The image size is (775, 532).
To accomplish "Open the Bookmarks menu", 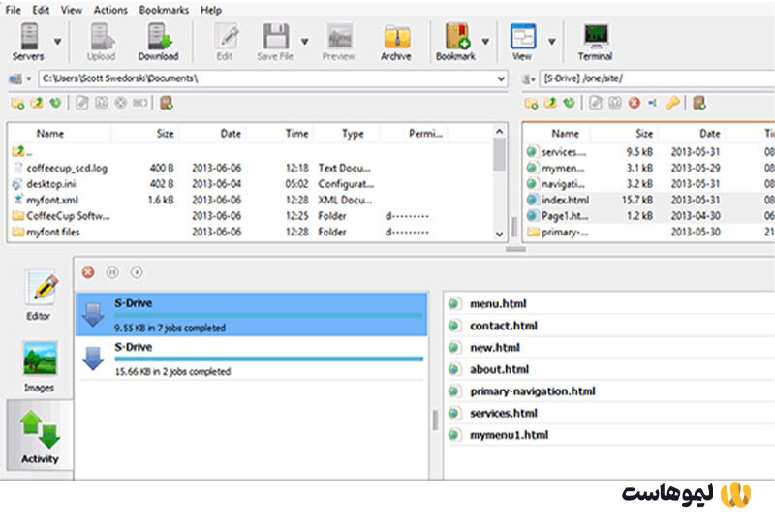I will (164, 10).
